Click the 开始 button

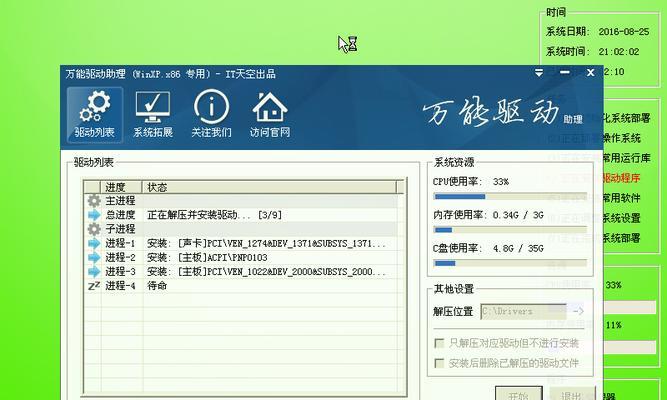[519, 394]
